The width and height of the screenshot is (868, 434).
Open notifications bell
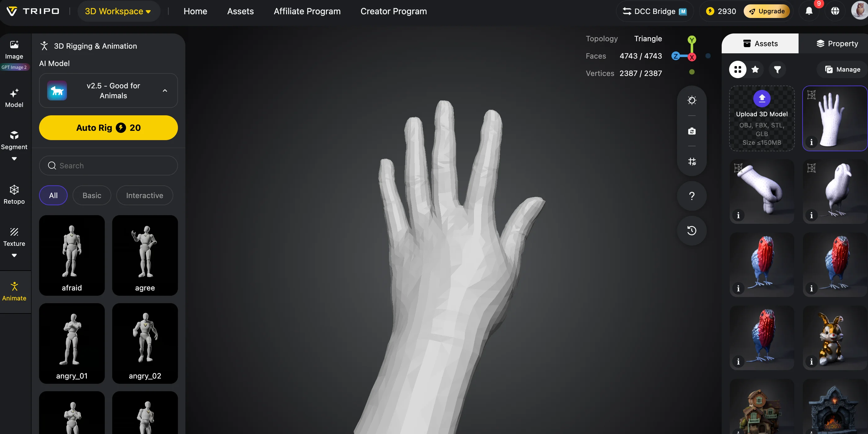tap(809, 11)
